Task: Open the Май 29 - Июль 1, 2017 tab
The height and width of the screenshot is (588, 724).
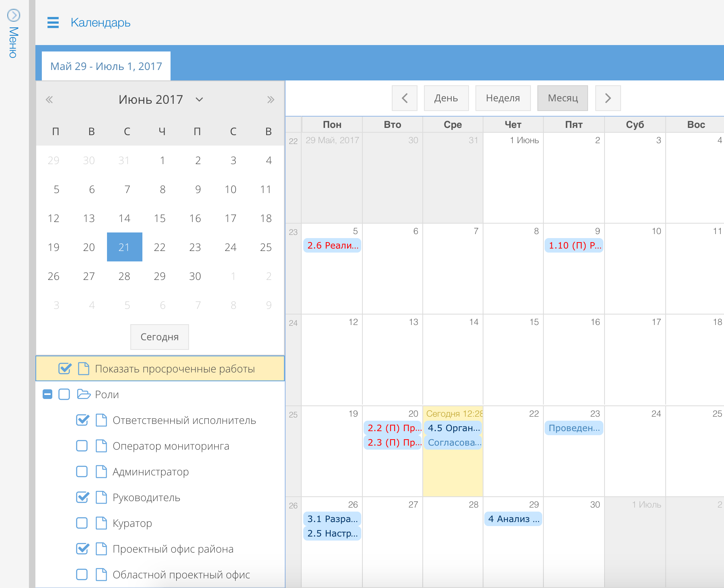Action: pyautogui.click(x=106, y=66)
